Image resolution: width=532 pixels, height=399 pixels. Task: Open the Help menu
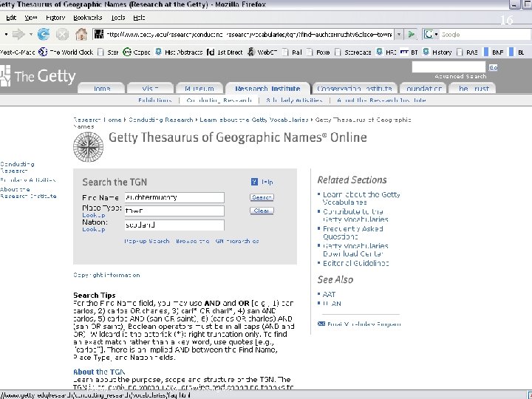coord(139,18)
